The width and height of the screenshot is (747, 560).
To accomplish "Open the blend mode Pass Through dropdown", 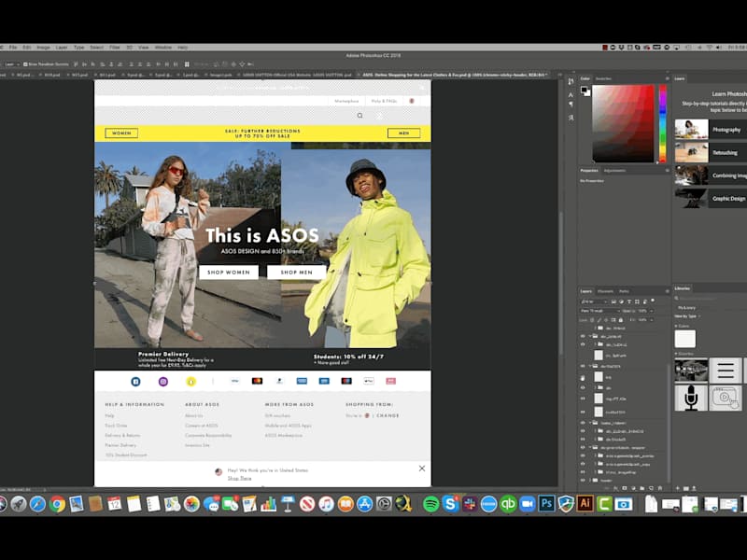I will point(599,311).
